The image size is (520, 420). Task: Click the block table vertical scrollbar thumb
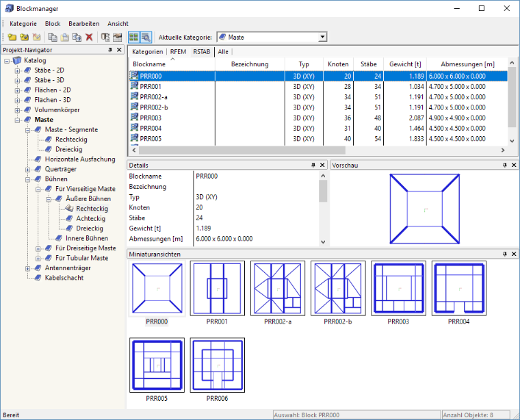[x=512, y=97]
